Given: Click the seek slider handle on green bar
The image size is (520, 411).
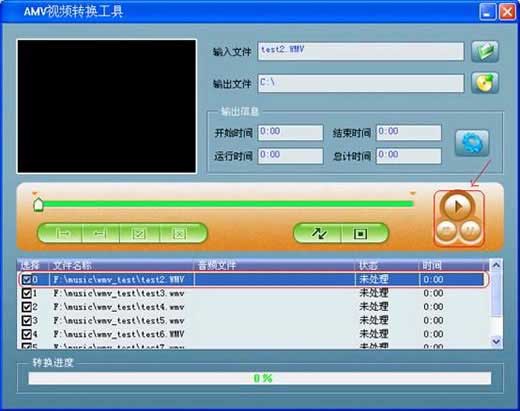Looking at the screenshot, I should click(x=39, y=204).
